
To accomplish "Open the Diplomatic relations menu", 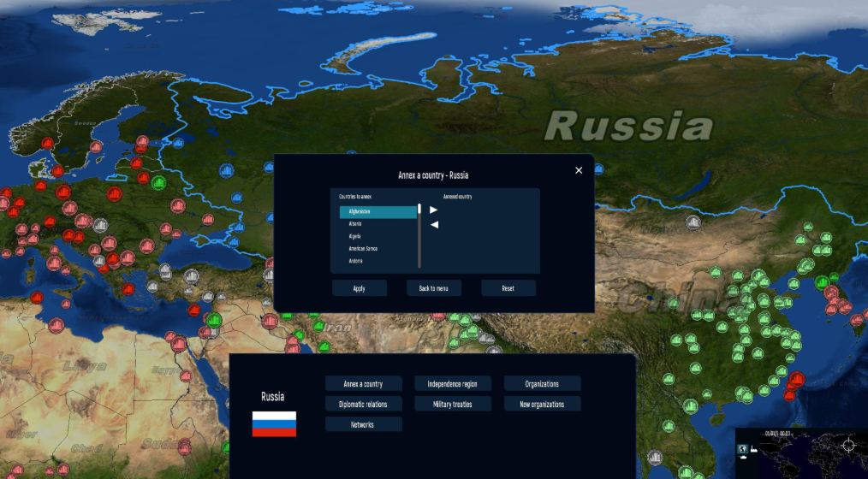I will pyautogui.click(x=363, y=404).
